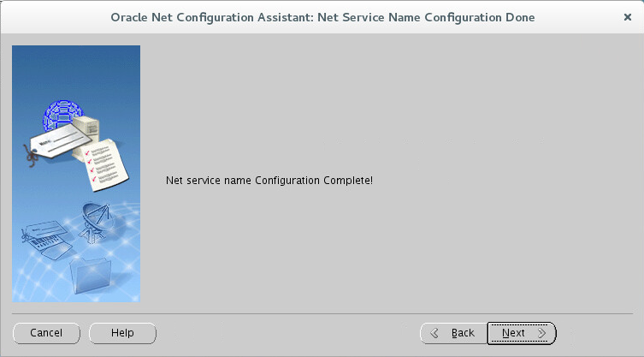Screen dimensions: 644x357
Task: Open the Help dialog
Action: click(x=122, y=333)
